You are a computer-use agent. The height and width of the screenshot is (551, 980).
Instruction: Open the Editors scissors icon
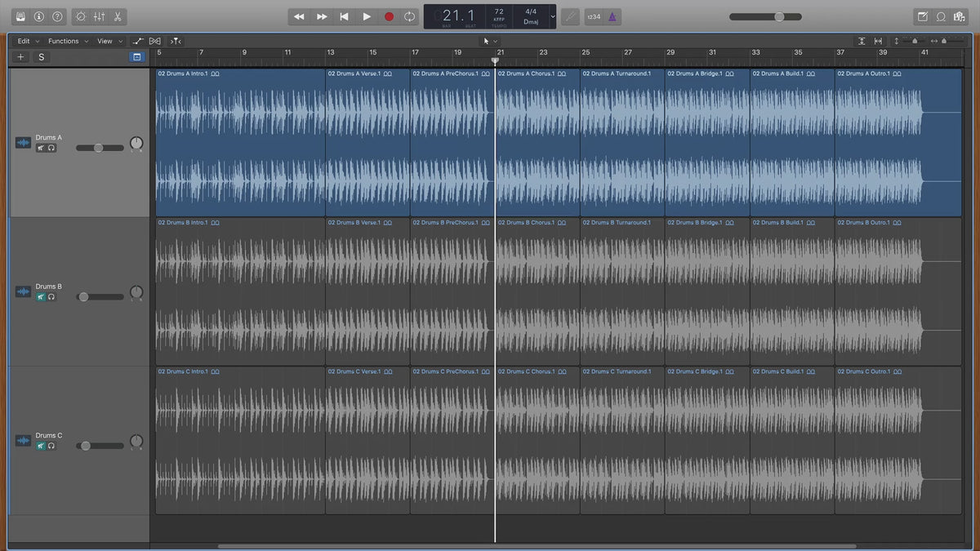point(118,16)
